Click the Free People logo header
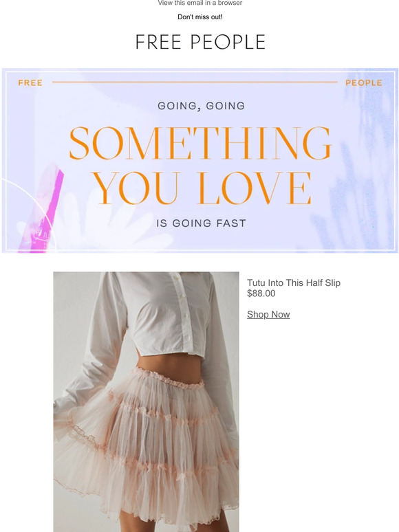This screenshot has width=399, height=532. point(200,42)
